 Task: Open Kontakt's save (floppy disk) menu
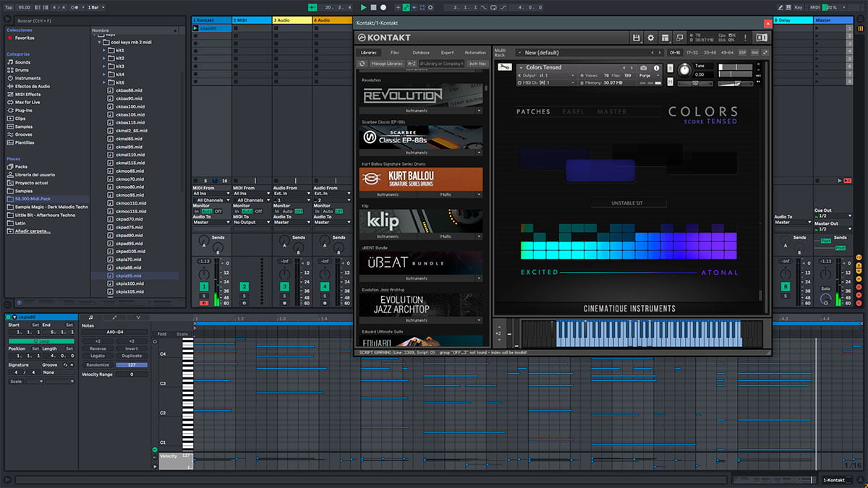[636, 38]
